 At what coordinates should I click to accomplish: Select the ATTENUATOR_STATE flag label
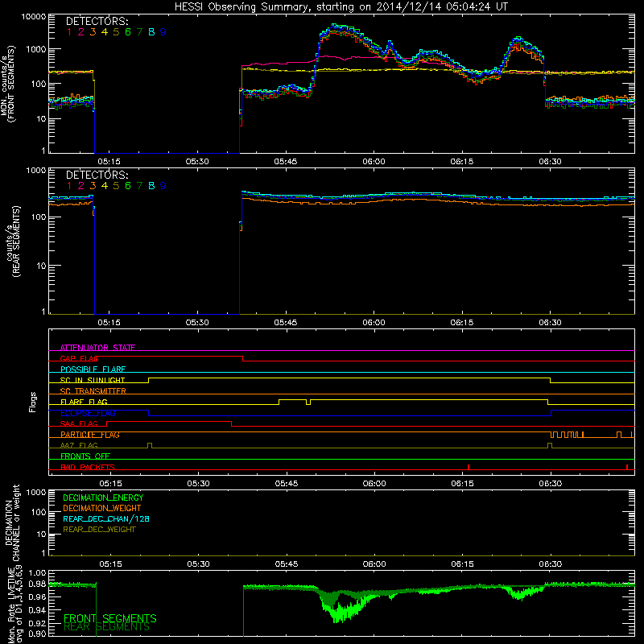97,348
